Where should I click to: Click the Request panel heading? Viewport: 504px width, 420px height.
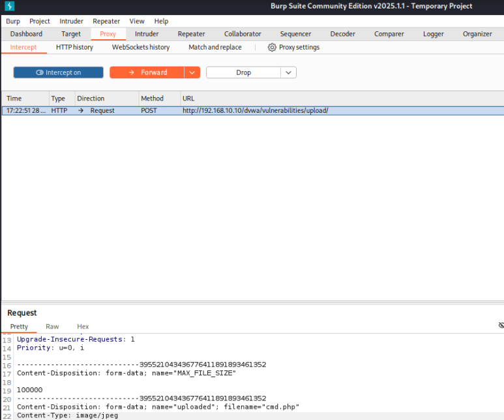click(x=22, y=313)
